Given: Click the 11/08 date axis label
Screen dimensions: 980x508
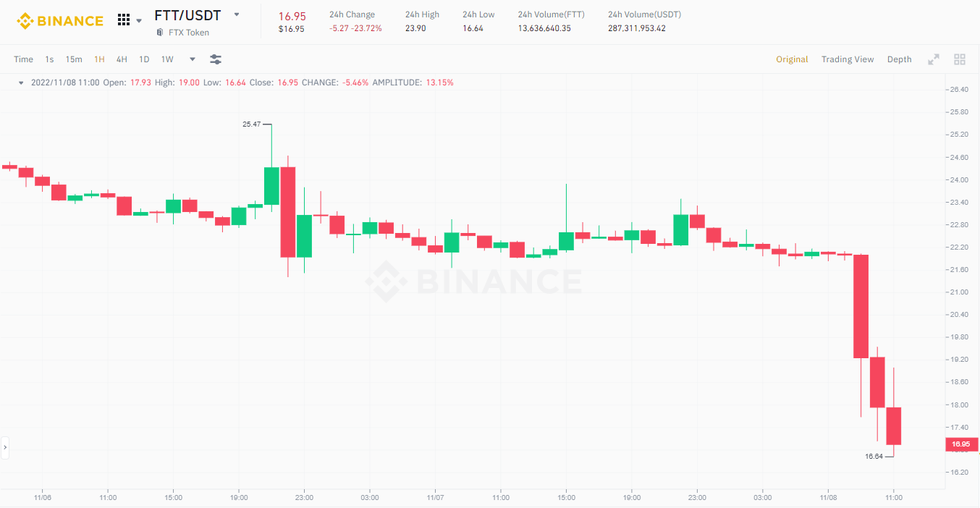Looking at the screenshot, I should pyautogui.click(x=828, y=498).
